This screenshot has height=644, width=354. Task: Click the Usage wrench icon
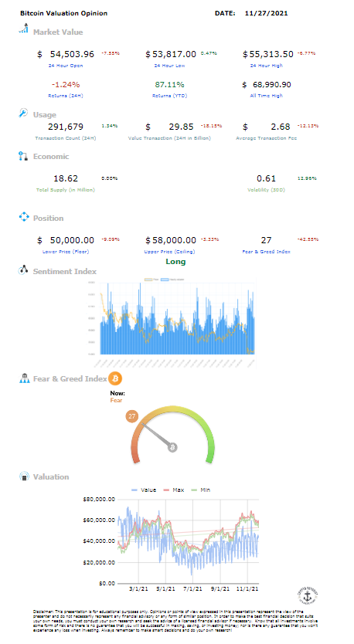click(23, 113)
